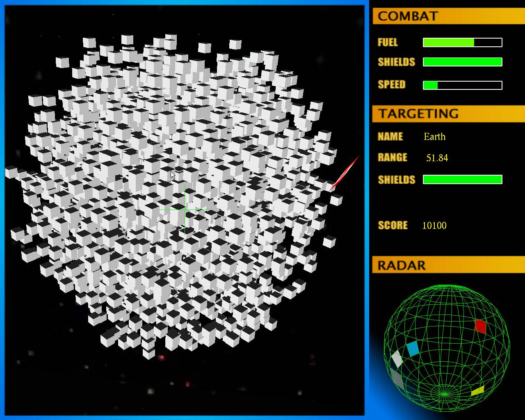Click the FUEL gauge bar

[462, 42]
